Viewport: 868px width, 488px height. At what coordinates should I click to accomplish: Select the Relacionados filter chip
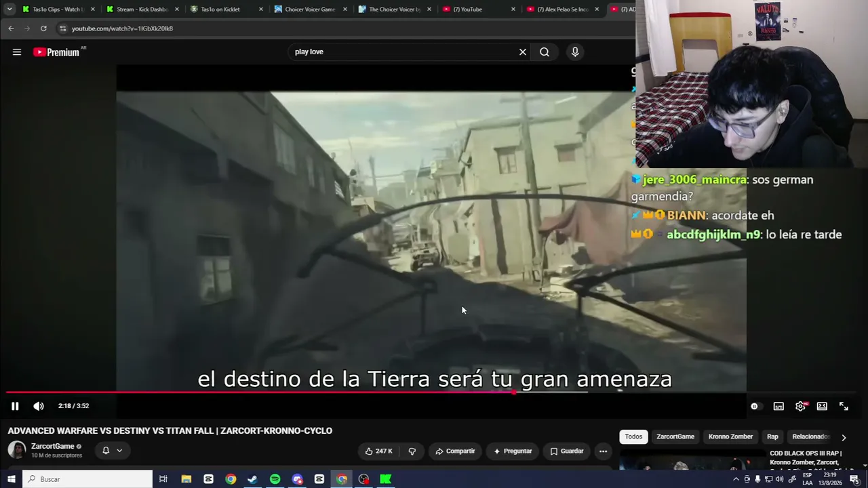click(810, 437)
